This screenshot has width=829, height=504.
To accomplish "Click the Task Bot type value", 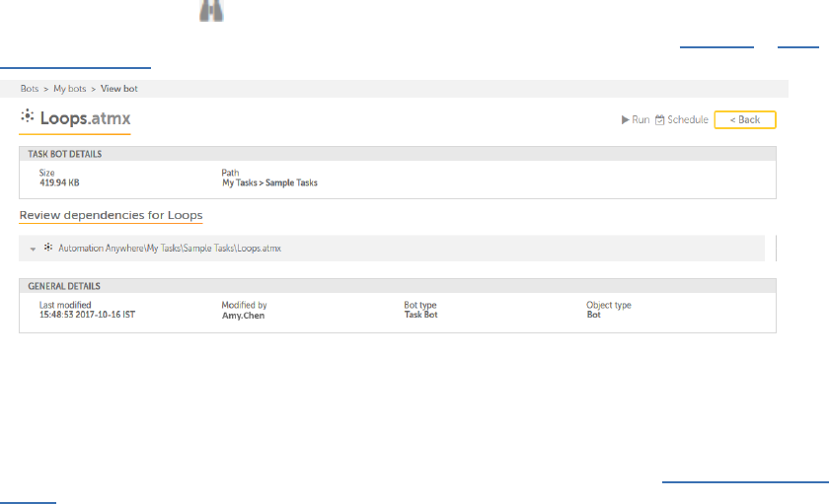I will [x=422, y=316].
